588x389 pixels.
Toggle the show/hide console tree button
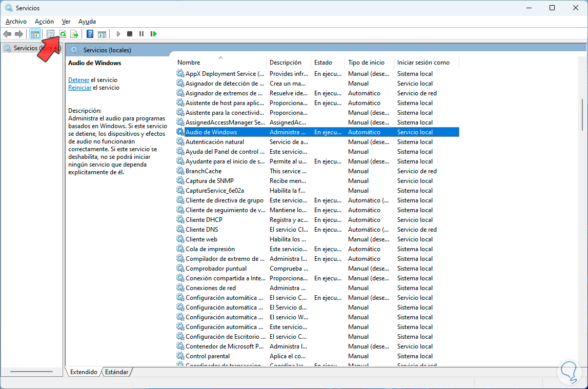click(35, 34)
